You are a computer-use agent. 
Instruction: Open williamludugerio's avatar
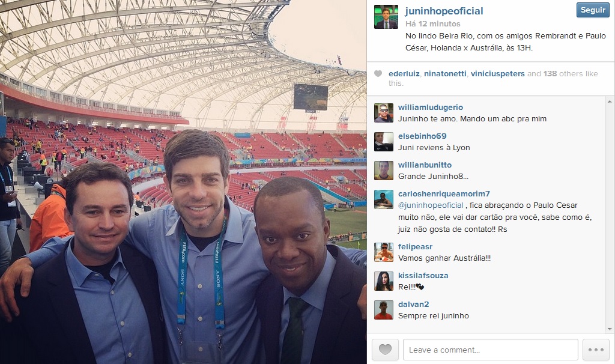tap(384, 113)
